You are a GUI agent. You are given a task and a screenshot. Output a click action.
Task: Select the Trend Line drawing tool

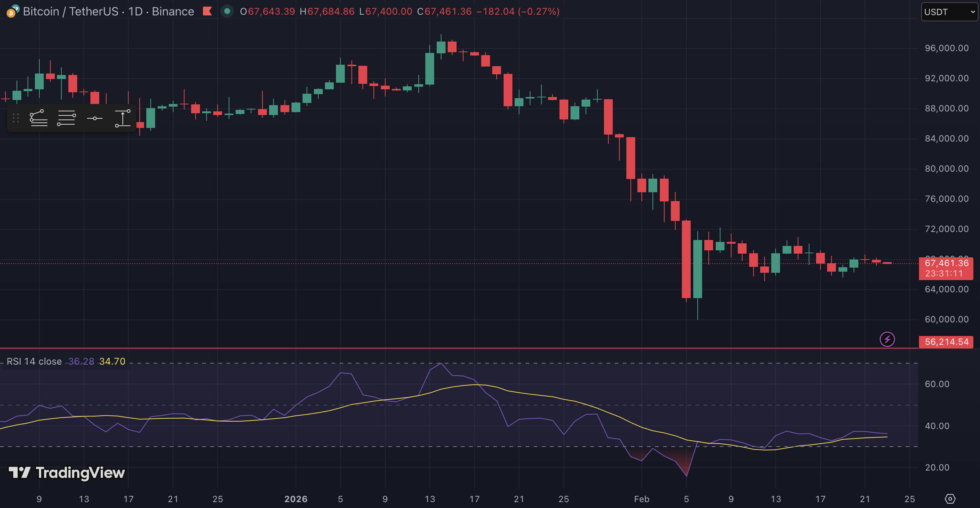(x=38, y=118)
